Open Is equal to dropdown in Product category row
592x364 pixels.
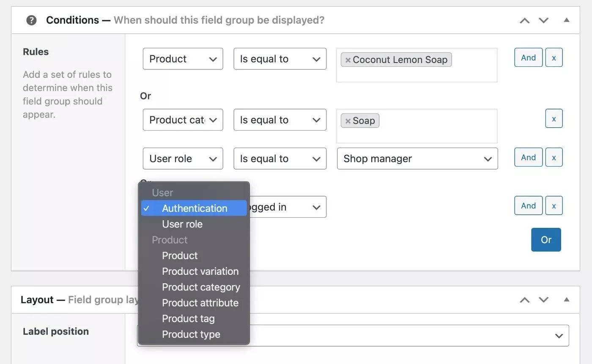280,120
